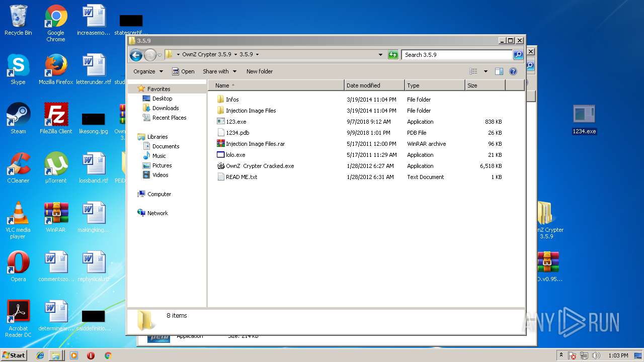This screenshot has width=644, height=362.
Task: Open Downloads in Favorites
Action: coord(166,108)
